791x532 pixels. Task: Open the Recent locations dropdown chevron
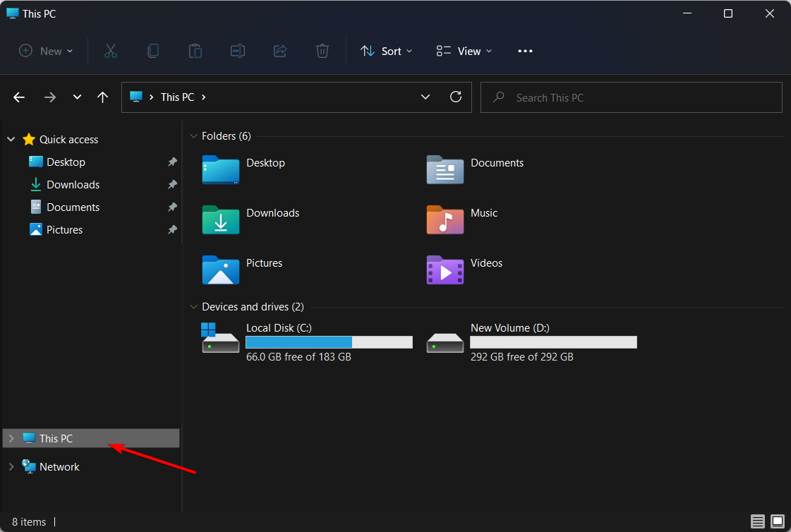click(x=77, y=97)
